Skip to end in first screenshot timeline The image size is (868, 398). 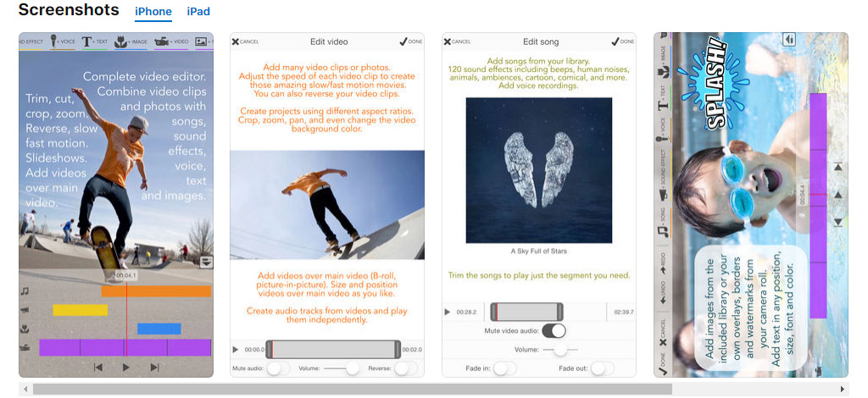(154, 368)
